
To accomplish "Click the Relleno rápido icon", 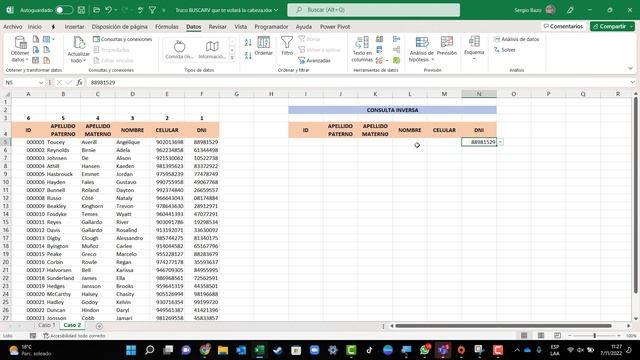I will coord(380,39).
